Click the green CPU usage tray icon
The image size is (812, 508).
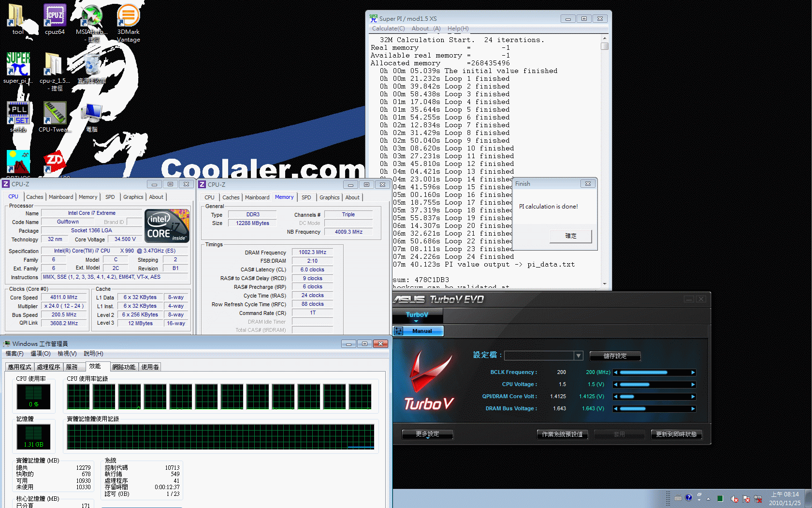tap(720, 499)
